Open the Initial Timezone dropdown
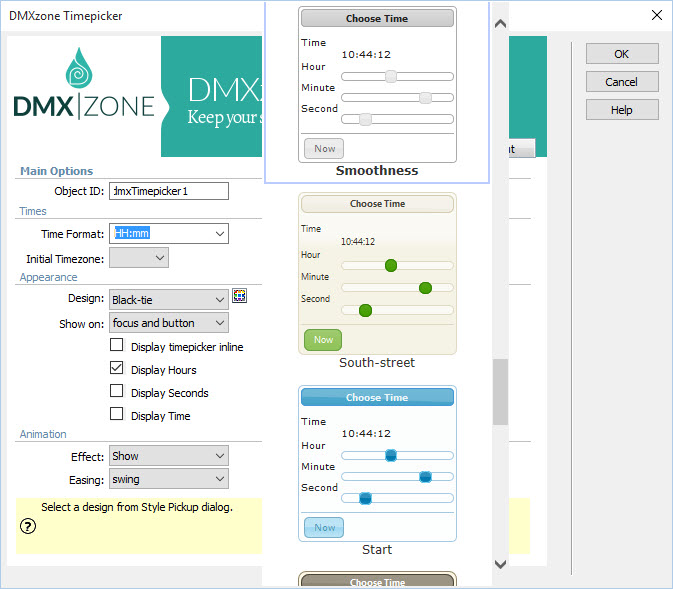 click(139, 258)
